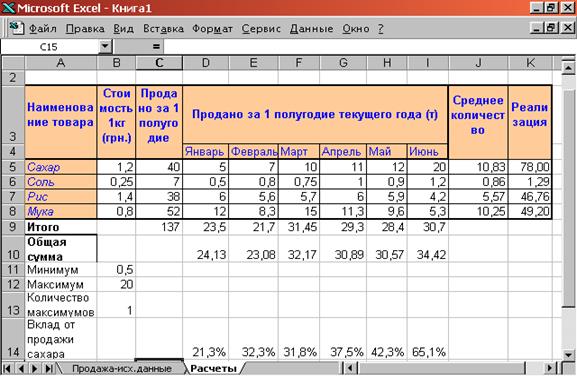Open the Файл menu
The height and width of the screenshot is (376, 577).
tap(43, 29)
